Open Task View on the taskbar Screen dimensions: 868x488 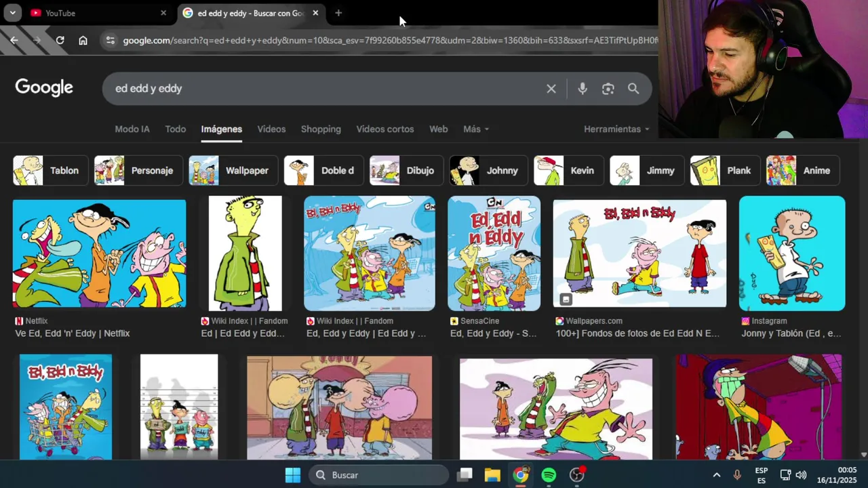465,475
